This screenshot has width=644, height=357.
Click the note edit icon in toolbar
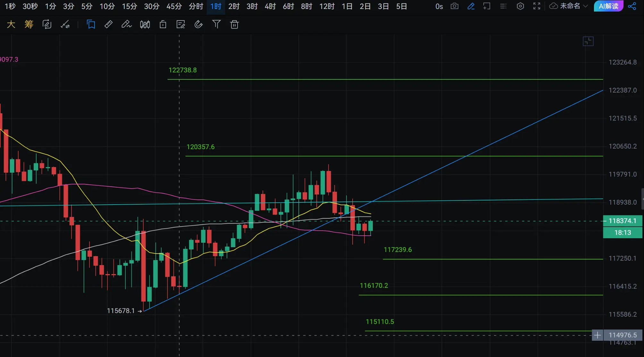click(x=181, y=24)
